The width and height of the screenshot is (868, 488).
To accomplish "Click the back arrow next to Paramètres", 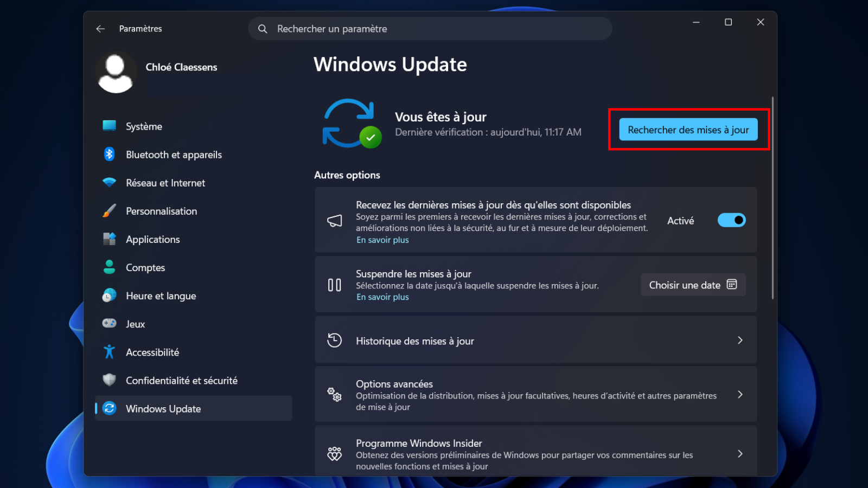I will pos(100,29).
